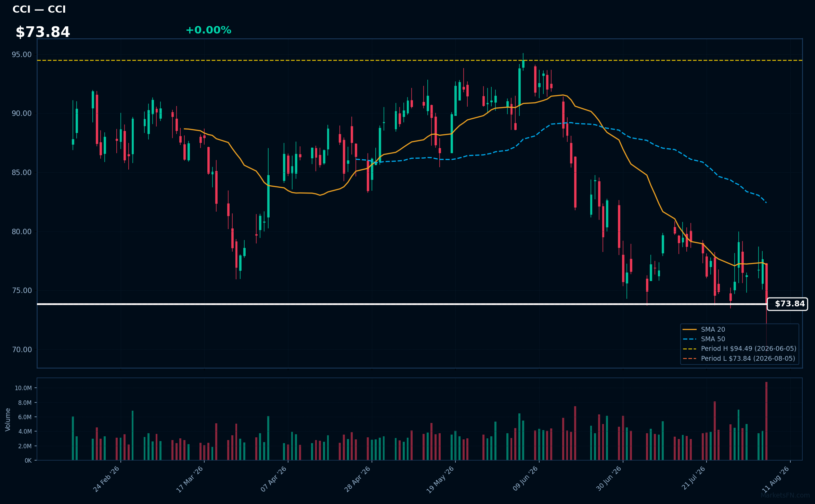Click the +0.00% change value

point(208,30)
